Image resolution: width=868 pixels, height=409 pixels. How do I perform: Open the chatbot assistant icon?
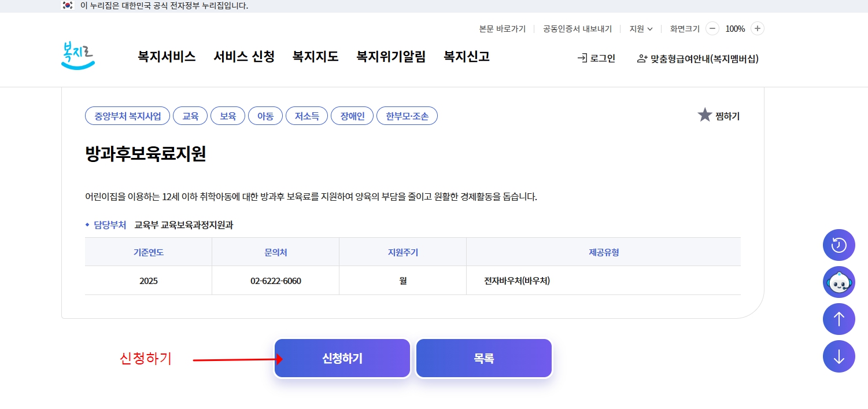pos(839,282)
